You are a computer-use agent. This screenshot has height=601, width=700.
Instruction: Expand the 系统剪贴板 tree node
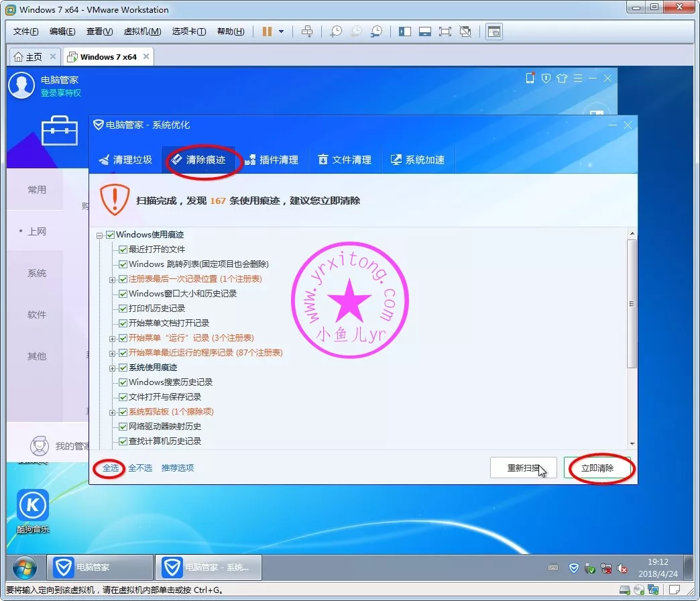click(113, 411)
